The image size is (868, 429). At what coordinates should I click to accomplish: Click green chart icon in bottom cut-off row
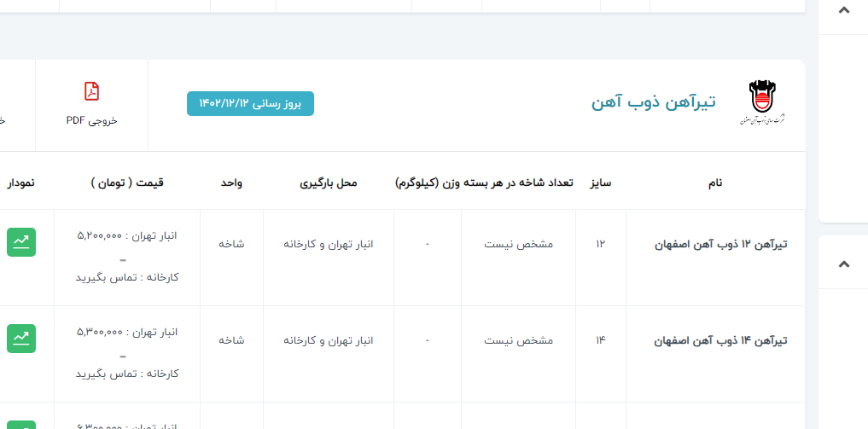21,424
